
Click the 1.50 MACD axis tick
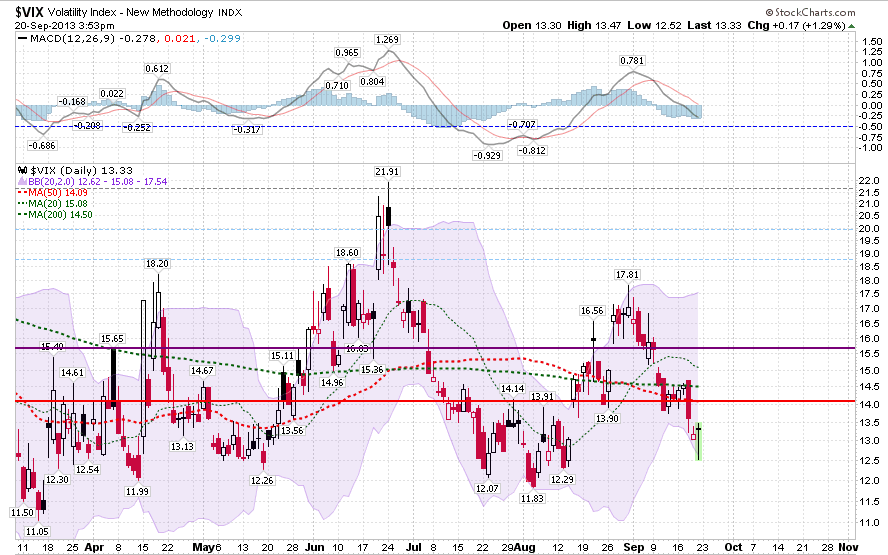872,41
